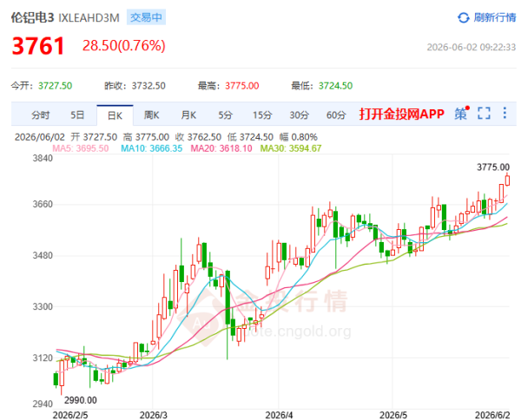Click the current price 3761
The height and width of the screenshot is (420, 521).
38,46
